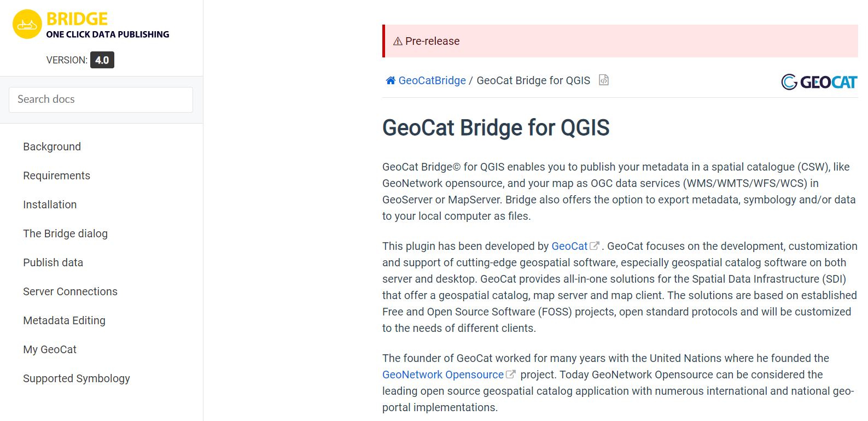
Task: Focus the Search docs field
Action: (101, 100)
